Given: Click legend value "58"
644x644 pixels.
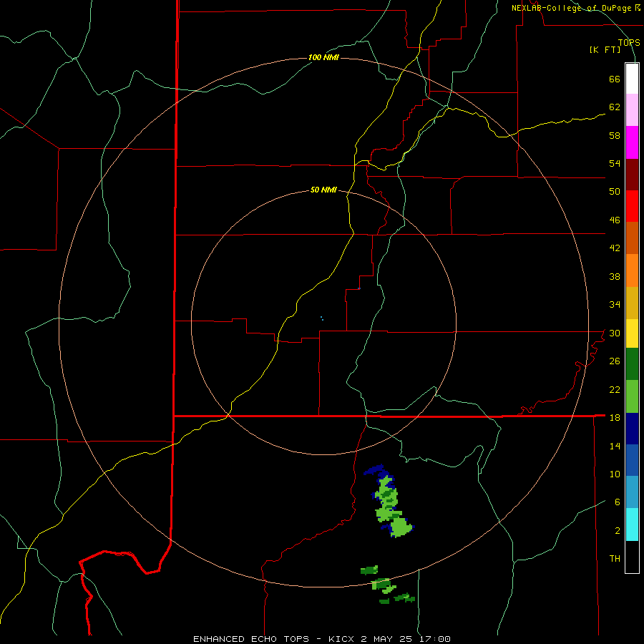Looking at the screenshot, I should [x=615, y=135].
